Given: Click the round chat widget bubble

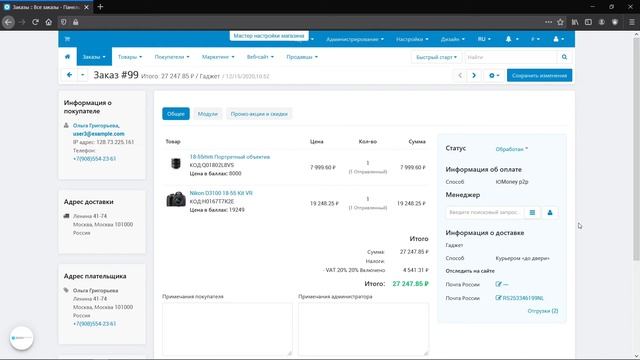Looking at the screenshot, I should click(x=21, y=338).
